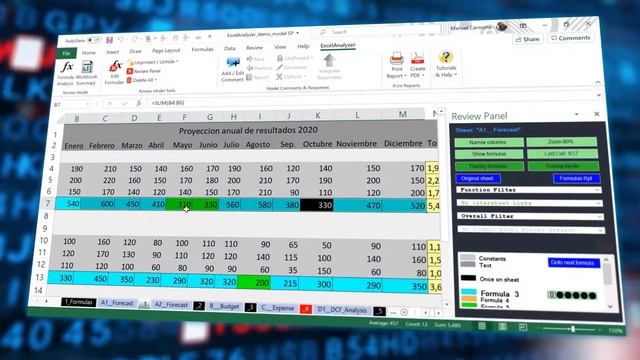Viewport: 640px width, 360px height.
Task: Click the black cell 330 under Octubre
Action: tap(317, 205)
